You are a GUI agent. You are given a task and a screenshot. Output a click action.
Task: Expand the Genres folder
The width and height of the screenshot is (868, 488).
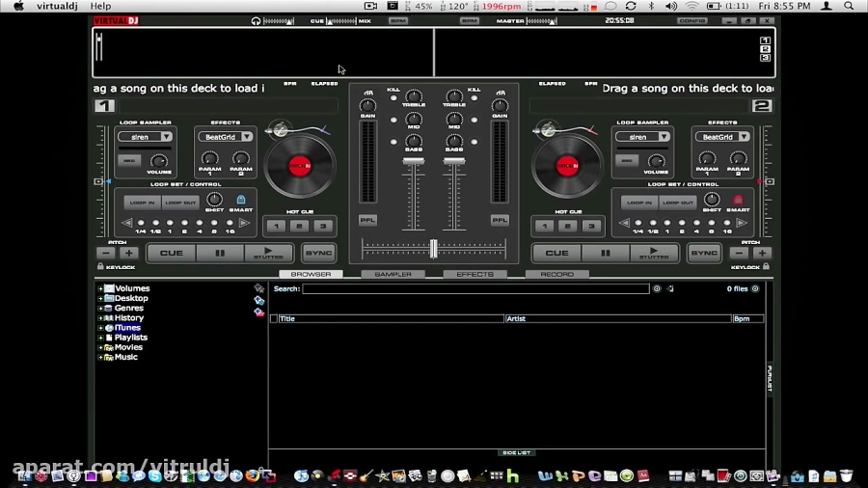click(100, 309)
